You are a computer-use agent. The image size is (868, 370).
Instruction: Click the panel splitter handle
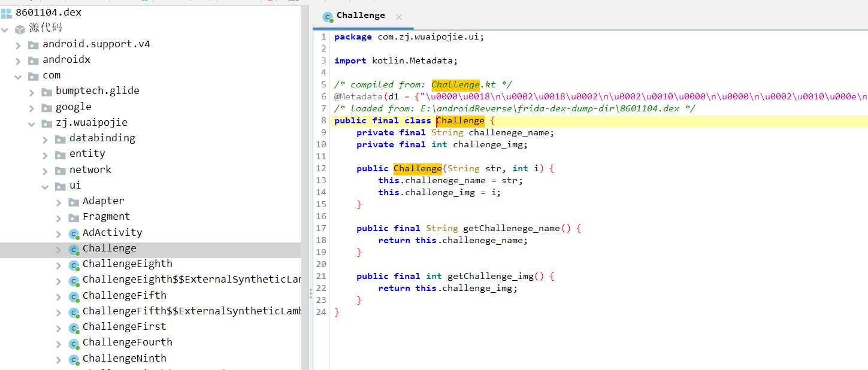click(x=311, y=293)
